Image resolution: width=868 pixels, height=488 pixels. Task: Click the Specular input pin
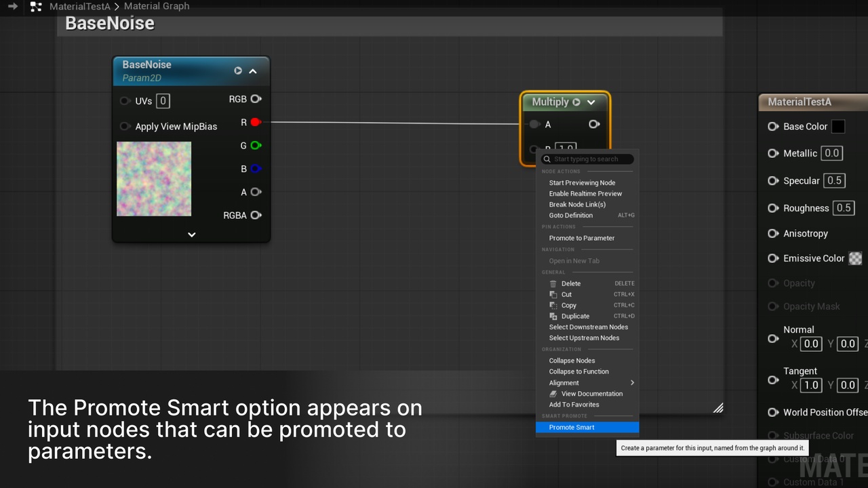coord(773,181)
